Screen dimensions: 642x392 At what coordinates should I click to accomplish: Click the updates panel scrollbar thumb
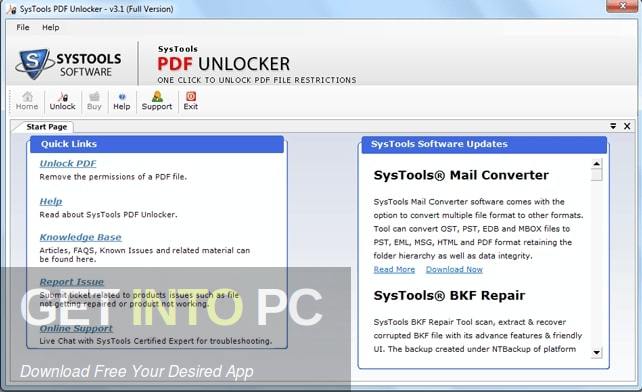click(597, 175)
